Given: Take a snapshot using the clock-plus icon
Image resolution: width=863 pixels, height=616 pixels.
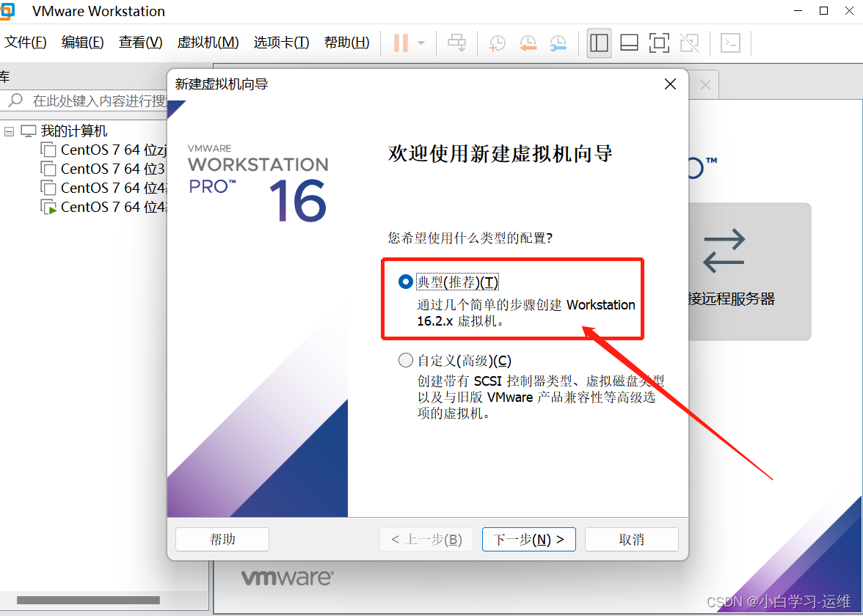Looking at the screenshot, I should (x=497, y=43).
